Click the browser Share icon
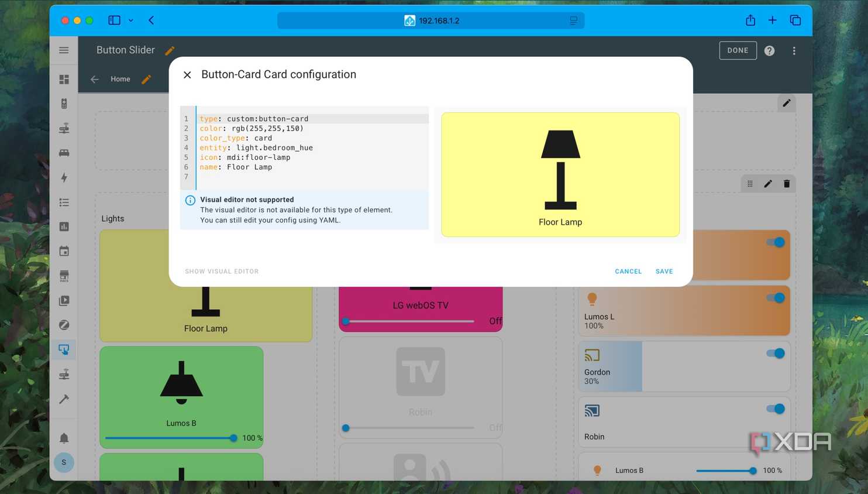Image resolution: width=868 pixels, height=494 pixels. click(x=750, y=20)
